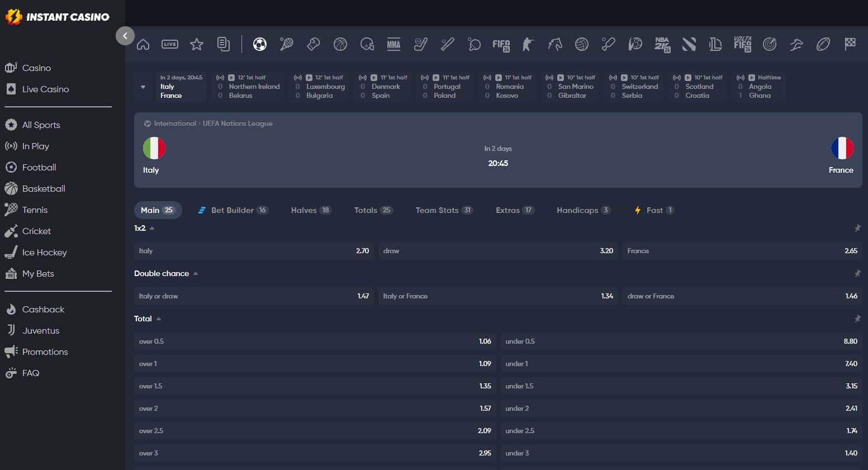Open the Juventus sidebar link
868x470 pixels.
click(40, 330)
